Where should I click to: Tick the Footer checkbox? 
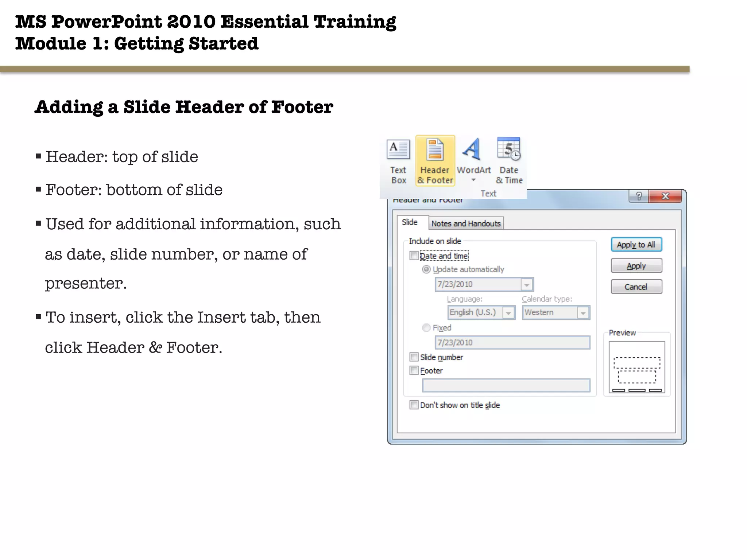(414, 370)
